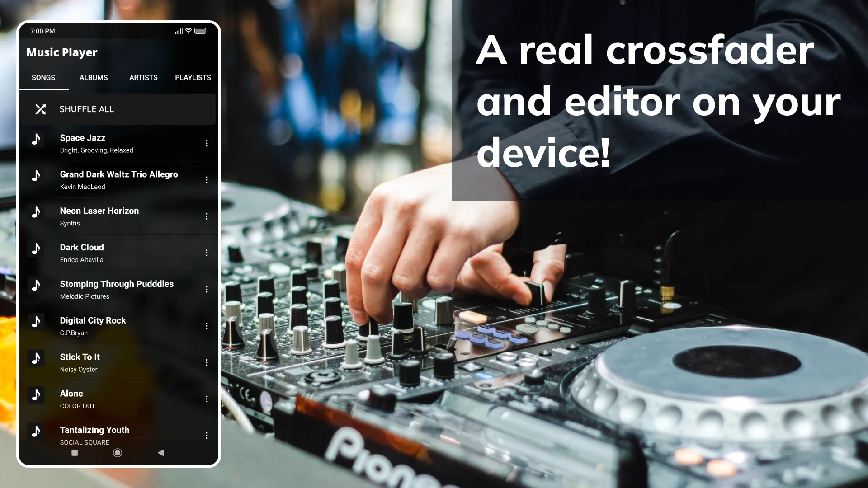
Task: Click the Shuffle All icon
Action: [40, 109]
